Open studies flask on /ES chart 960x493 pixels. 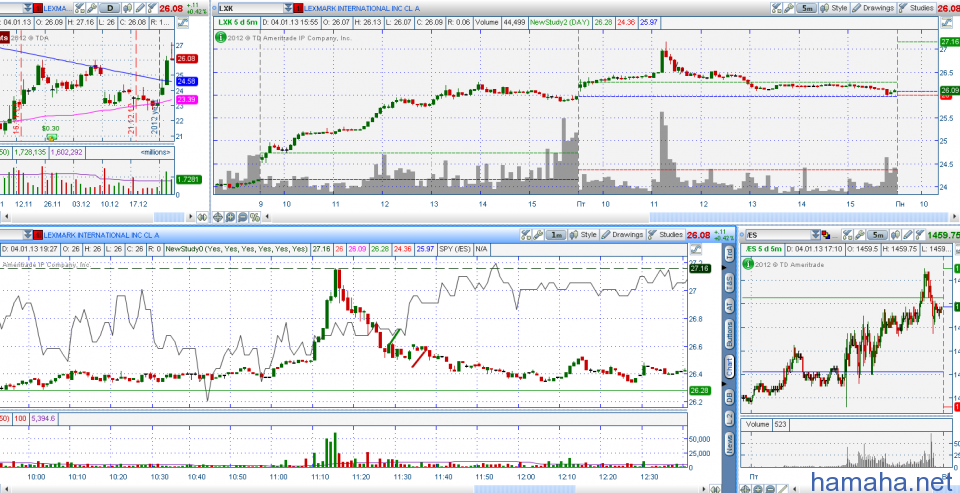920,235
